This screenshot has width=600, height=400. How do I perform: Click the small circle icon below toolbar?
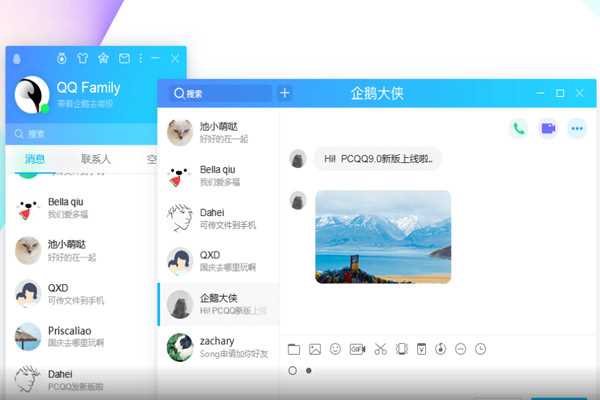pos(292,371)
